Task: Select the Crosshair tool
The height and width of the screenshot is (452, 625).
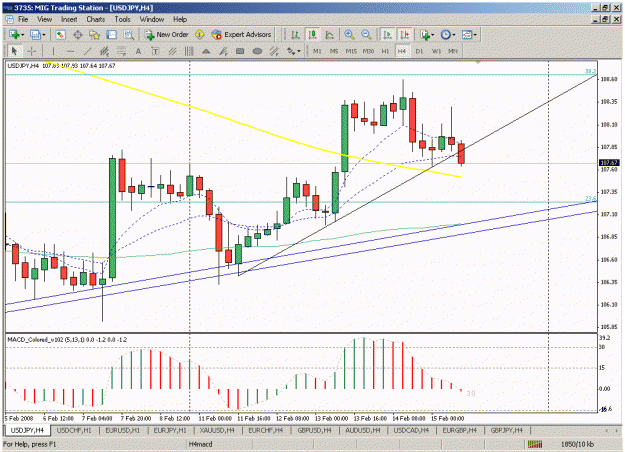Action: pos(31,51)
